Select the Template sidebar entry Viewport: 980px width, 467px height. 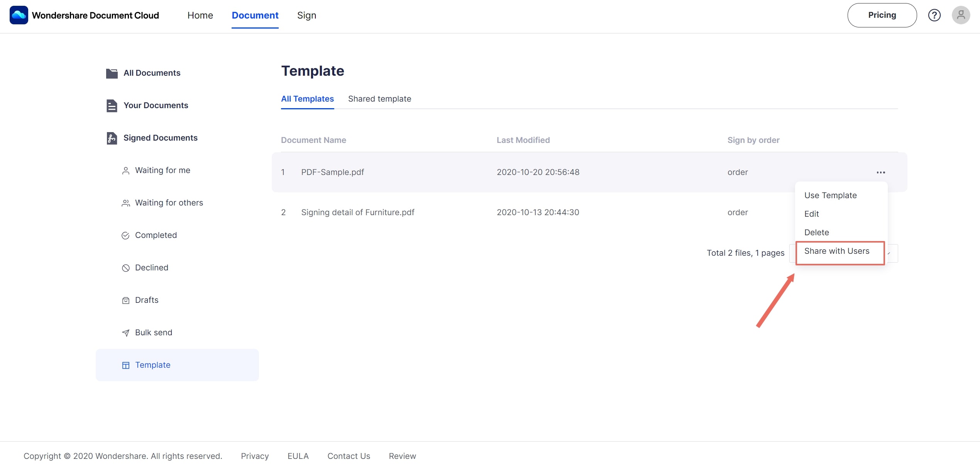pyautogui.click(x=177, y=365)
